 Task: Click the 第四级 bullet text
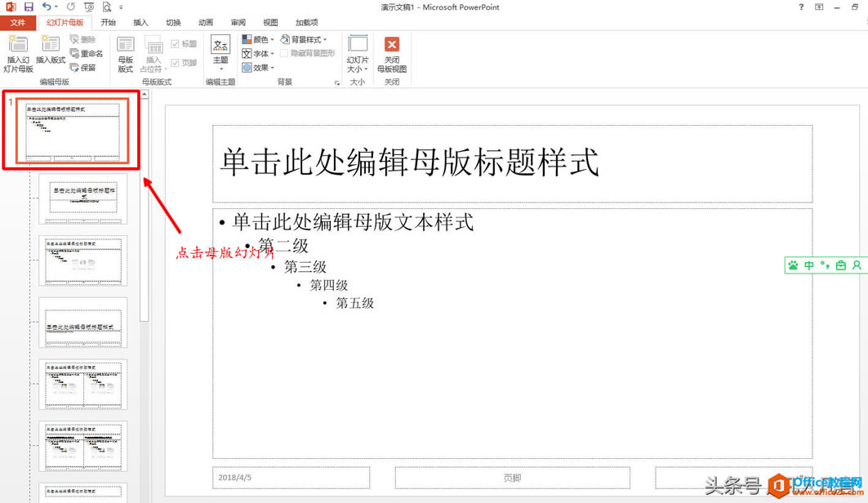point(329,285)
